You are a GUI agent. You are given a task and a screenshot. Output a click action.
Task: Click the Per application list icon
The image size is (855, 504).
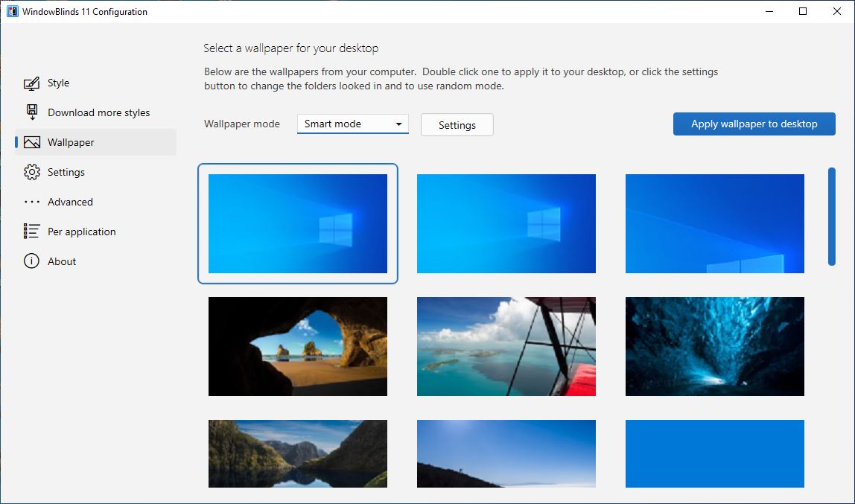click(31, 231)
